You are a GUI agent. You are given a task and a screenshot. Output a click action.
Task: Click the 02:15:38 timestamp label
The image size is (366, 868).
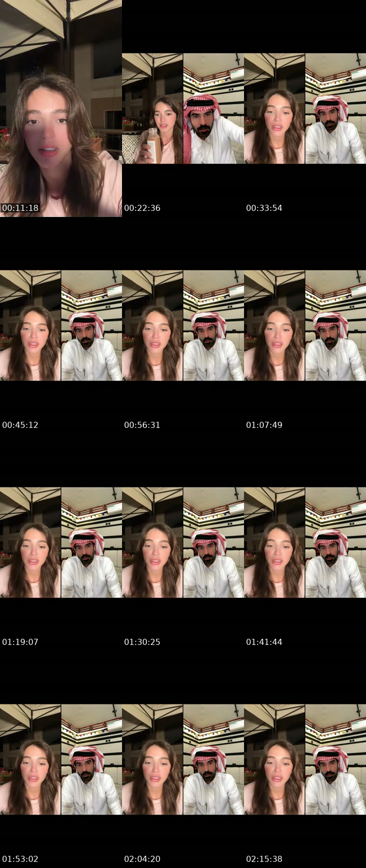pos(264,859)
